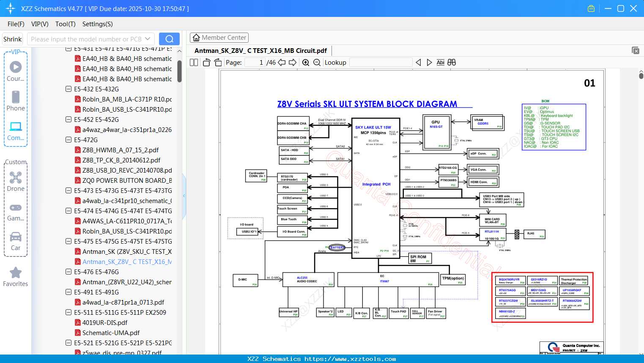Zoom in on the schematic
Viewport: 644px width, 363px height.
point(306,63)
